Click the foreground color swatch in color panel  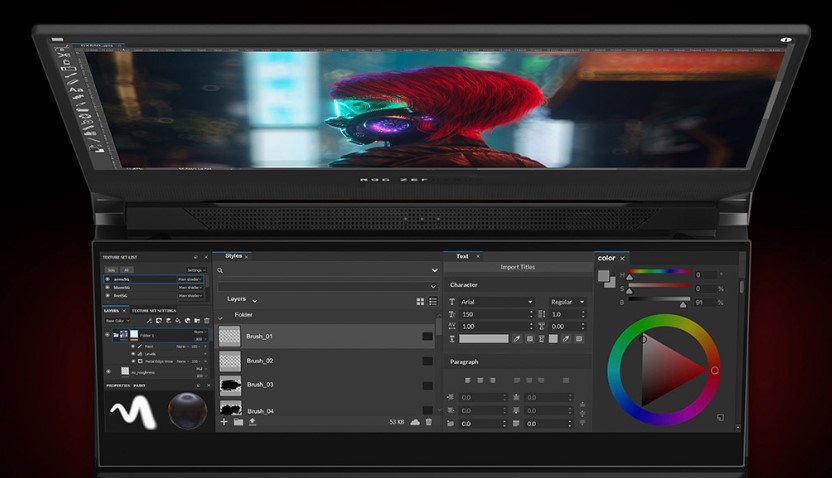603,276
